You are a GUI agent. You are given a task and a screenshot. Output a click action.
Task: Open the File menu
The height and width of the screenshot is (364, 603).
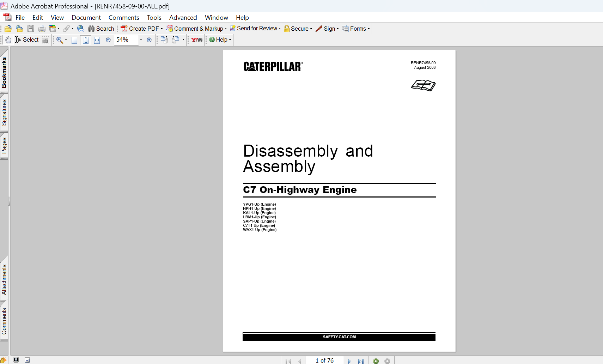tap(20, 18)
